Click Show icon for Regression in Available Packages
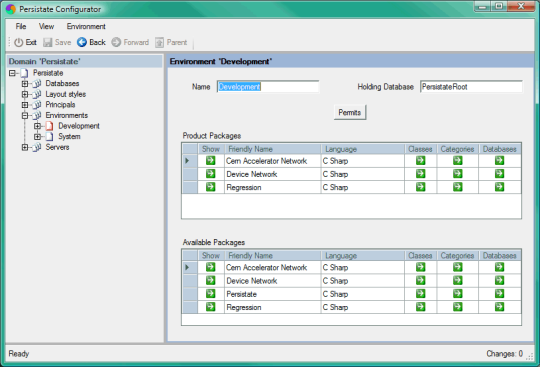Image resolution: width=540 pixels, height=367 pixels. coord(210,307)
